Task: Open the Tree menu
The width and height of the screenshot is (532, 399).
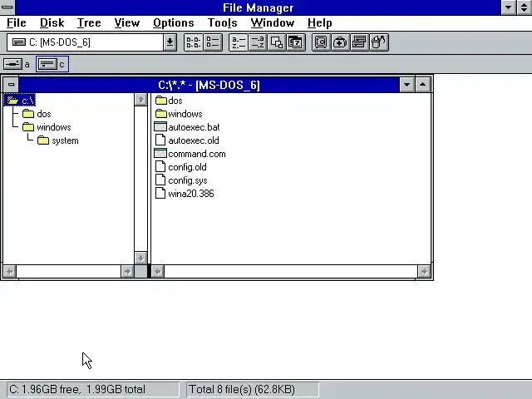Action: (89, 22)
